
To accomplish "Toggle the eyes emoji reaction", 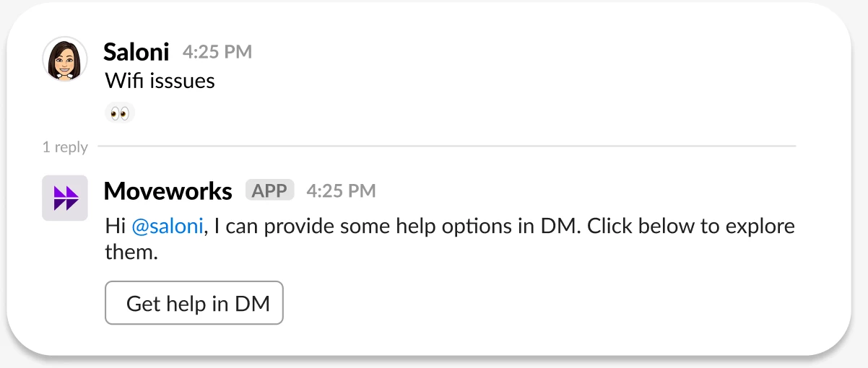I will click(x=120, y=113).
